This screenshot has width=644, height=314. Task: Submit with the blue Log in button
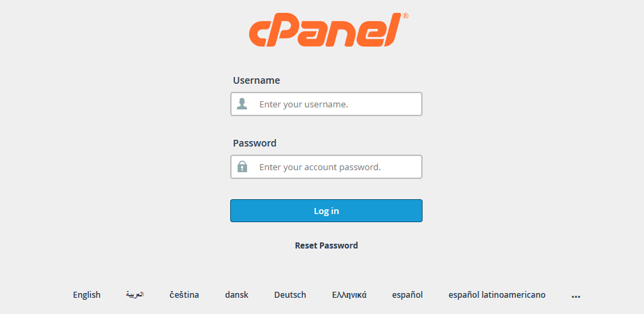click(x=326, y=211)
